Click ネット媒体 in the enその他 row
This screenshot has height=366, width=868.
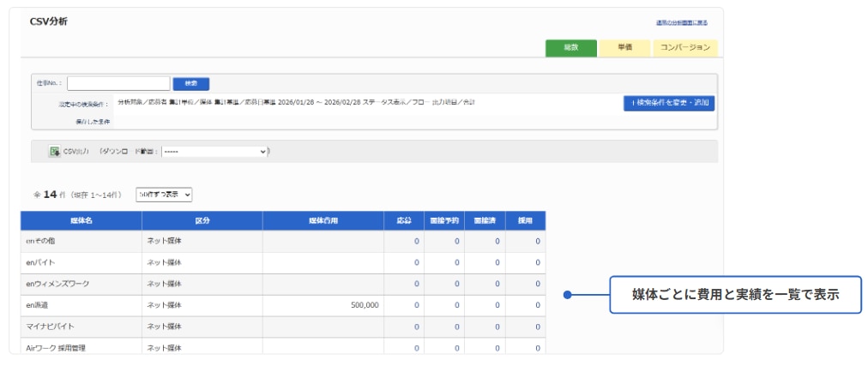(x=164, y=241)
